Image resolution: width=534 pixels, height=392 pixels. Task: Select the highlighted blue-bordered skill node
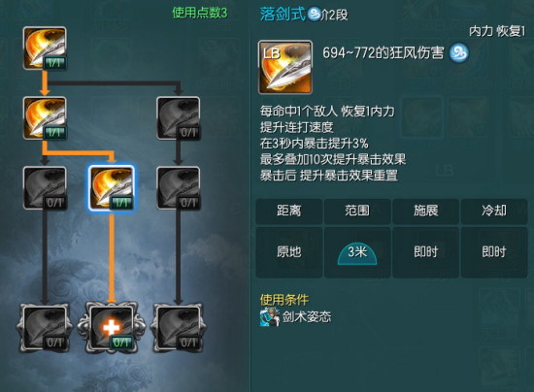112,188
